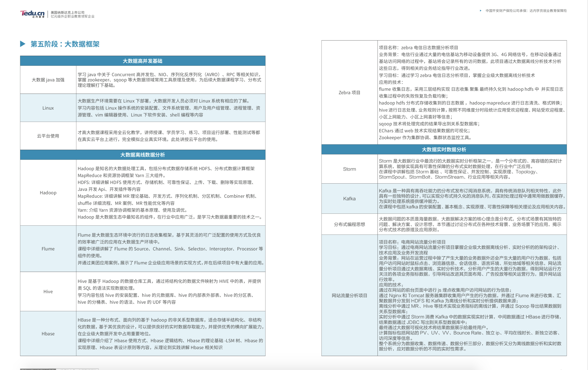Click the 大数据 java 加强 cell
This screenshot has height=370, width=588.
48,80
